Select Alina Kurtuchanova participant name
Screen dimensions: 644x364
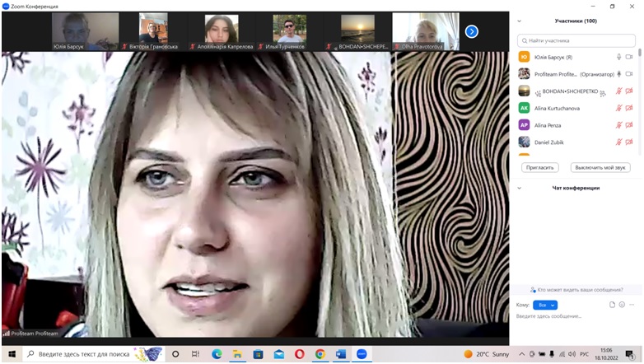[557, 109]
